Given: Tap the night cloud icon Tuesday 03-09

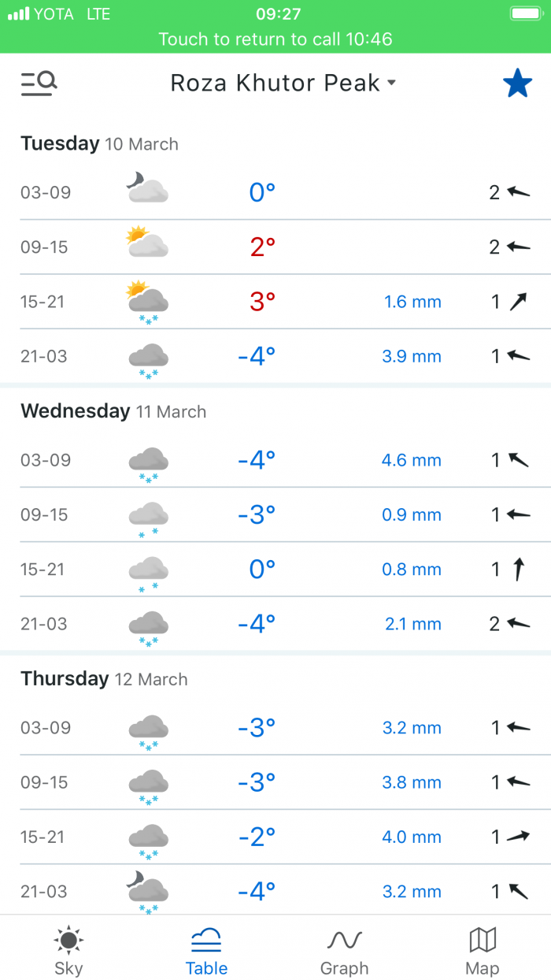Looking at the screenshot, I should [147, 188].
